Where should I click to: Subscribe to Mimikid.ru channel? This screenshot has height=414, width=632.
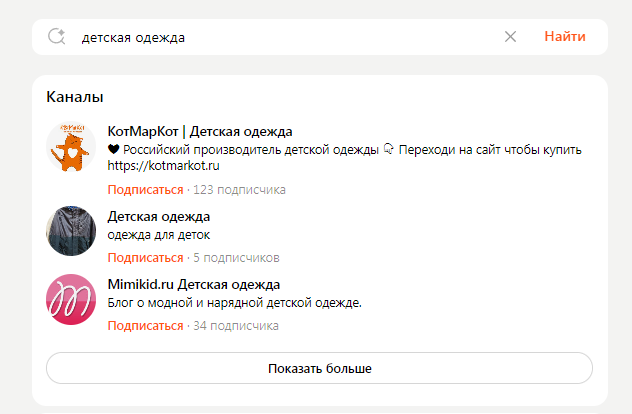pos(145,326)
